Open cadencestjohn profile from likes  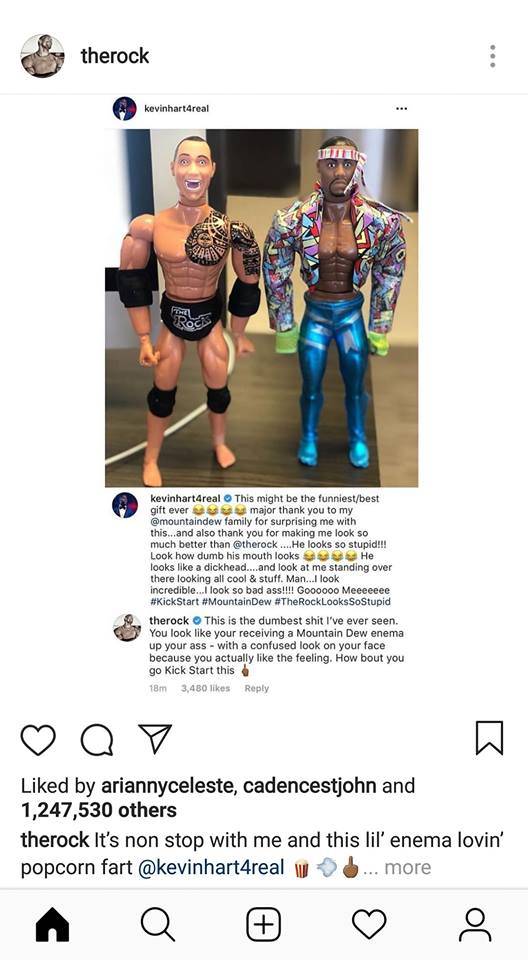[311, 786]
